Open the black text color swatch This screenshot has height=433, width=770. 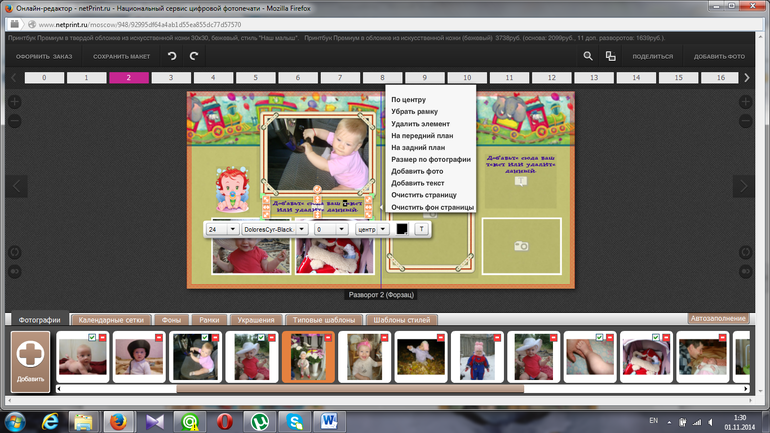402,229
